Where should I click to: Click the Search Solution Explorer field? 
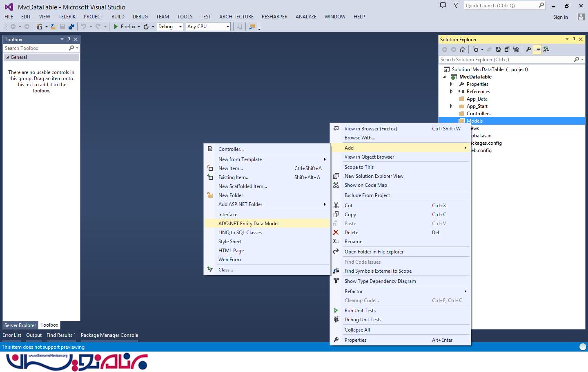click(506, 60)
